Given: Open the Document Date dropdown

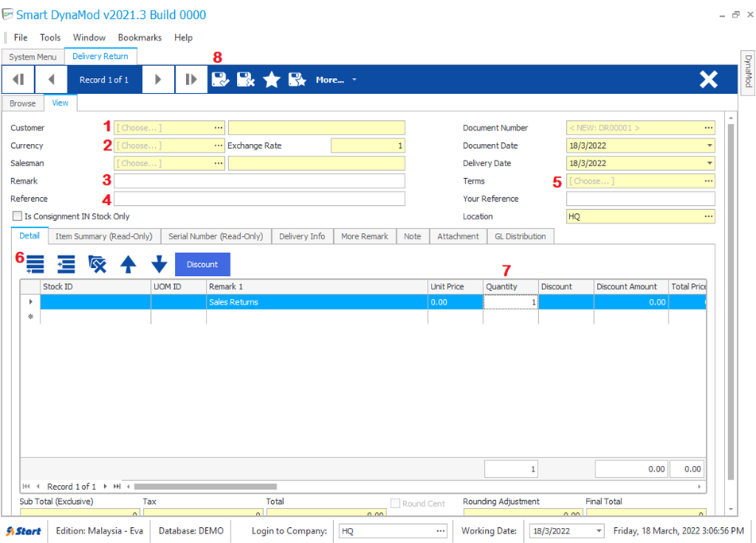Looking at the screenshot, I should 708,145.
